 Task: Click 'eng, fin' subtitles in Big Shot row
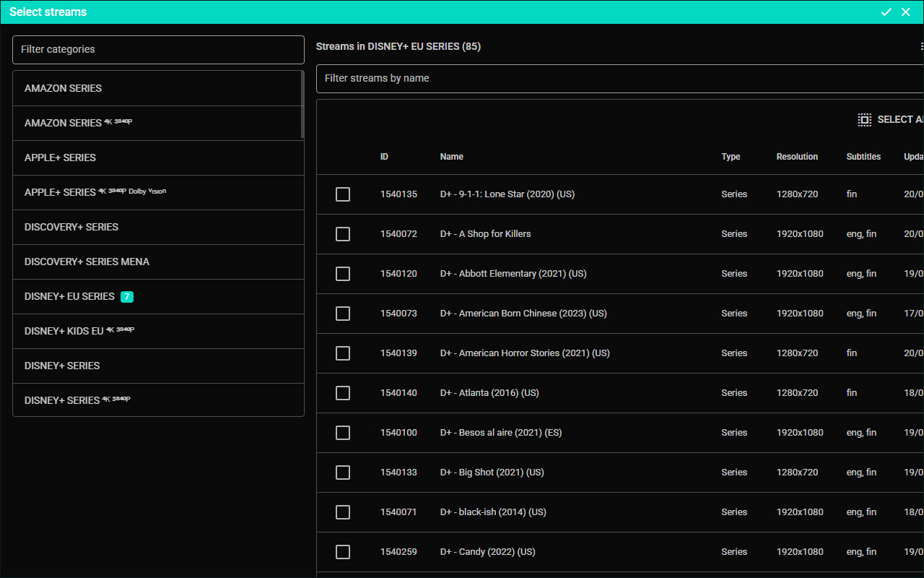[861, 473]
